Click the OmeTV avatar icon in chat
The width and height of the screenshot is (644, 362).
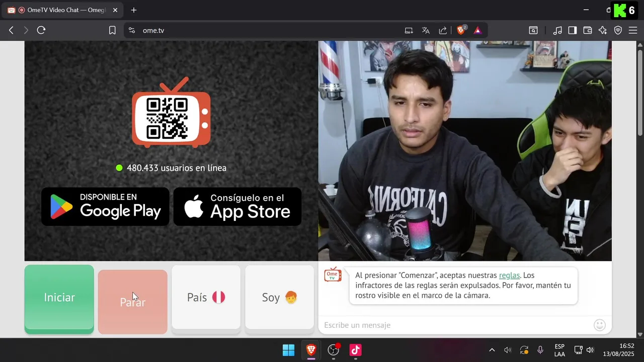point(333,275)
